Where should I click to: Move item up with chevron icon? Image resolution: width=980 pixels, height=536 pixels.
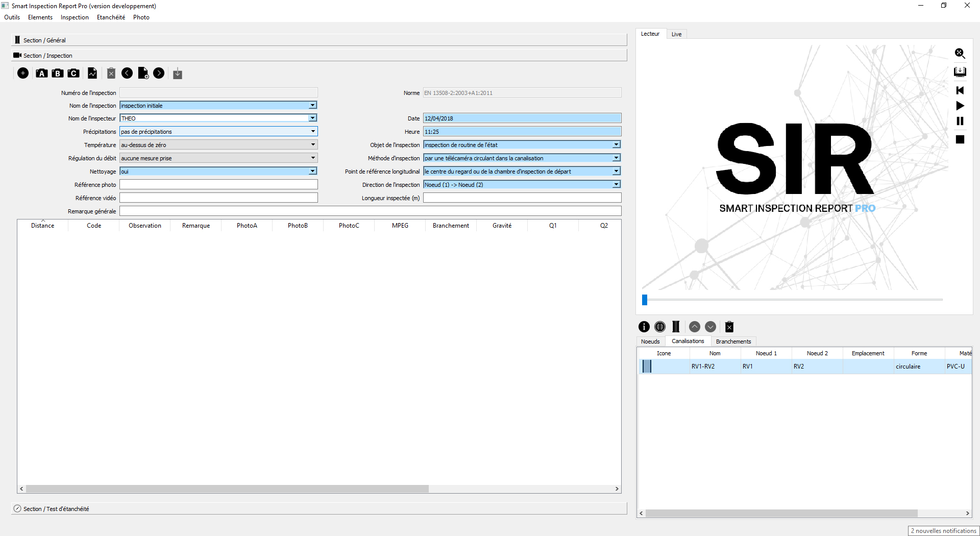pos(695,327)
